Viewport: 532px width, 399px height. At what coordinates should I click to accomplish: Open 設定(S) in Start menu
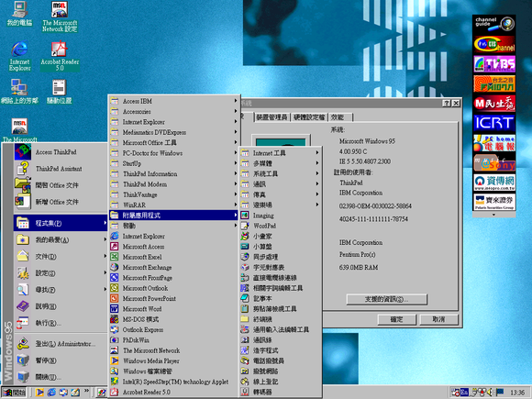coord(61,273)
